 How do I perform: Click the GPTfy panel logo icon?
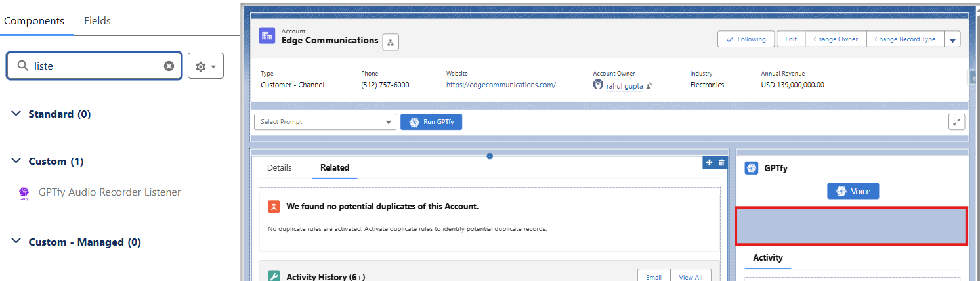point(752,168)
